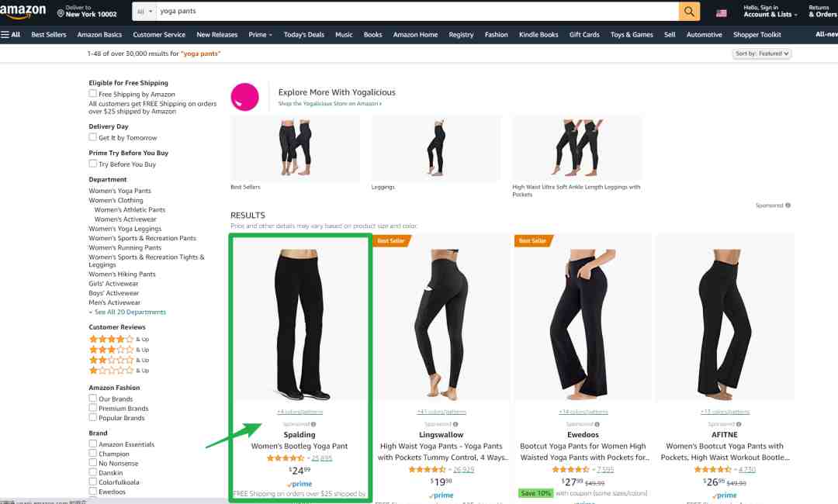Tick the Champion brand checkbox
838x504 pixels.
pos(93,454)
